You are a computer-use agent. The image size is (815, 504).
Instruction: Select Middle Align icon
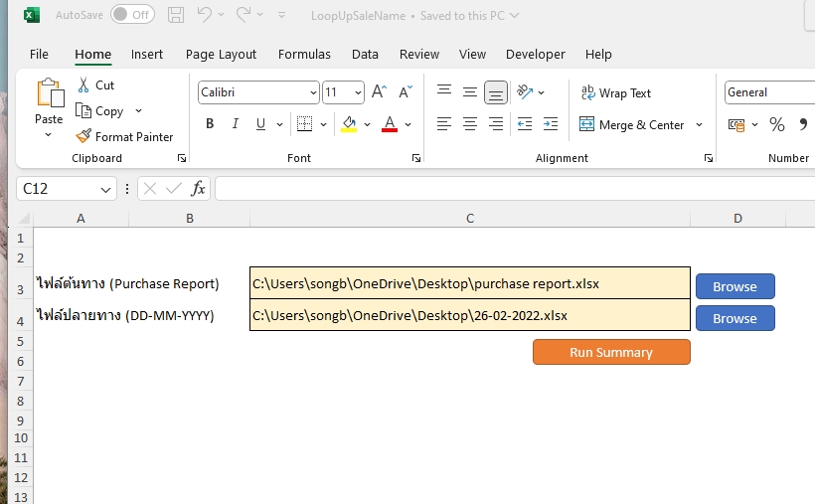pyautogui.click(x=470, y=92)
